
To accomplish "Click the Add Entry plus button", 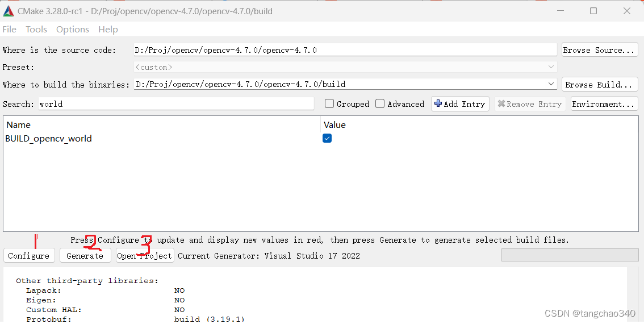I will [460, 103].
